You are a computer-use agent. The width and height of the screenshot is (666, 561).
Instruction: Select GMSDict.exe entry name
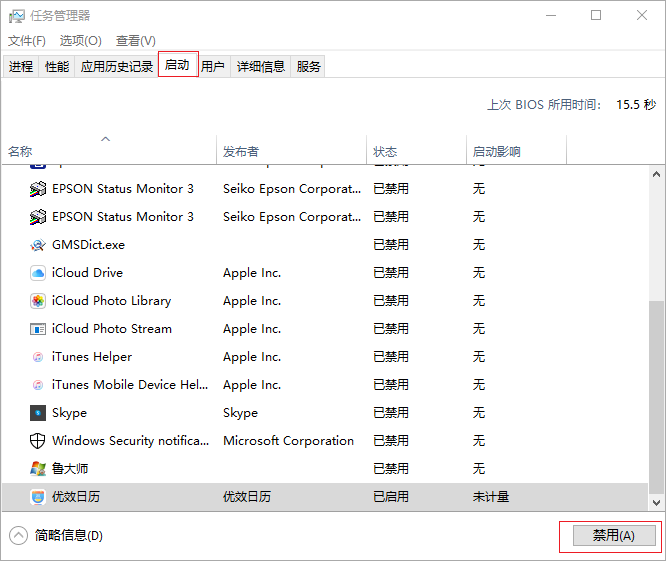click(88, 245)
